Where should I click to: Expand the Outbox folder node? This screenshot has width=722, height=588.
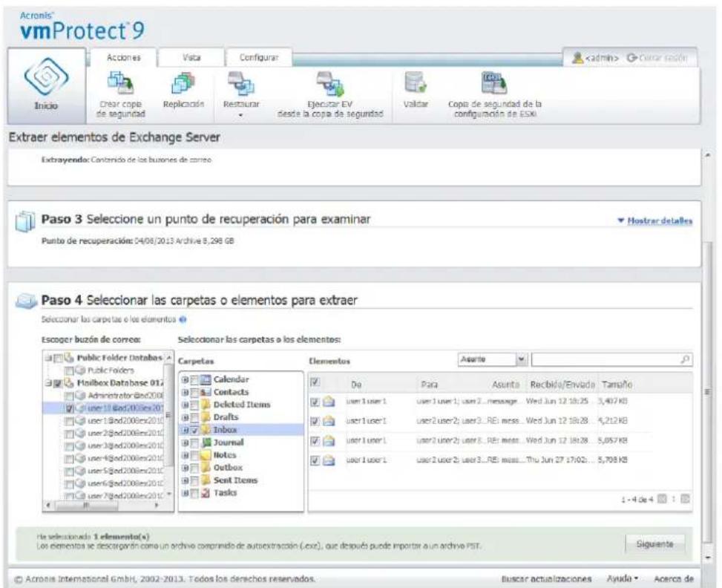coord(185,468)
